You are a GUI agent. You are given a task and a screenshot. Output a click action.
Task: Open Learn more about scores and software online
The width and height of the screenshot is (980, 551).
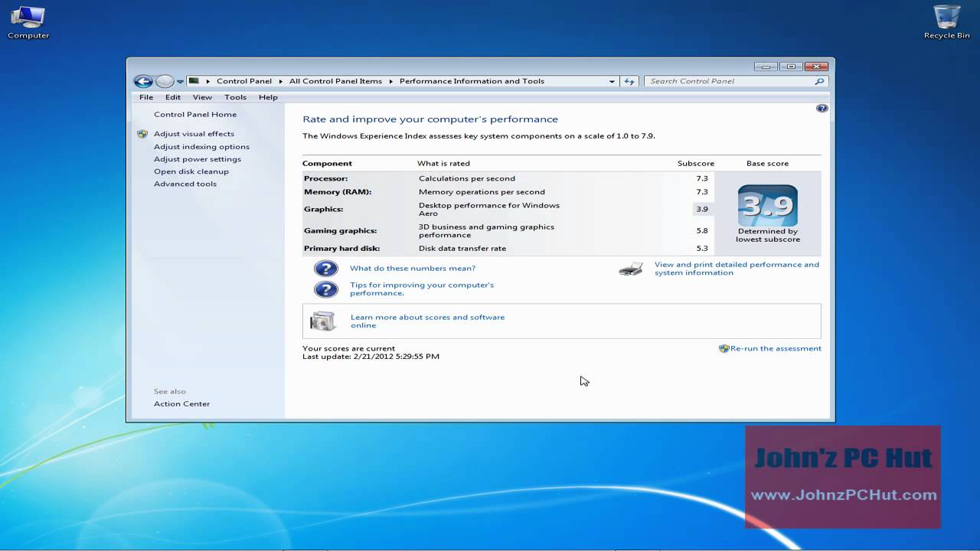point(427,321)
